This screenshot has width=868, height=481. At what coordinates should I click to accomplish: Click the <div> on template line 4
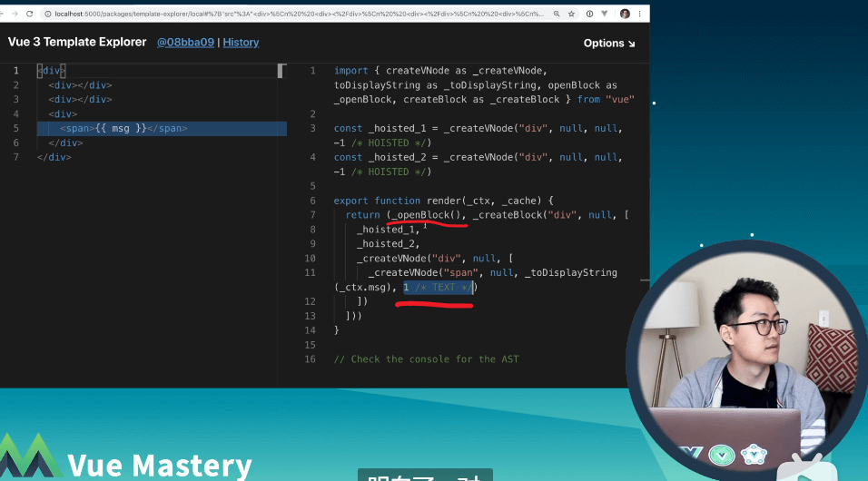coord(63,114)
